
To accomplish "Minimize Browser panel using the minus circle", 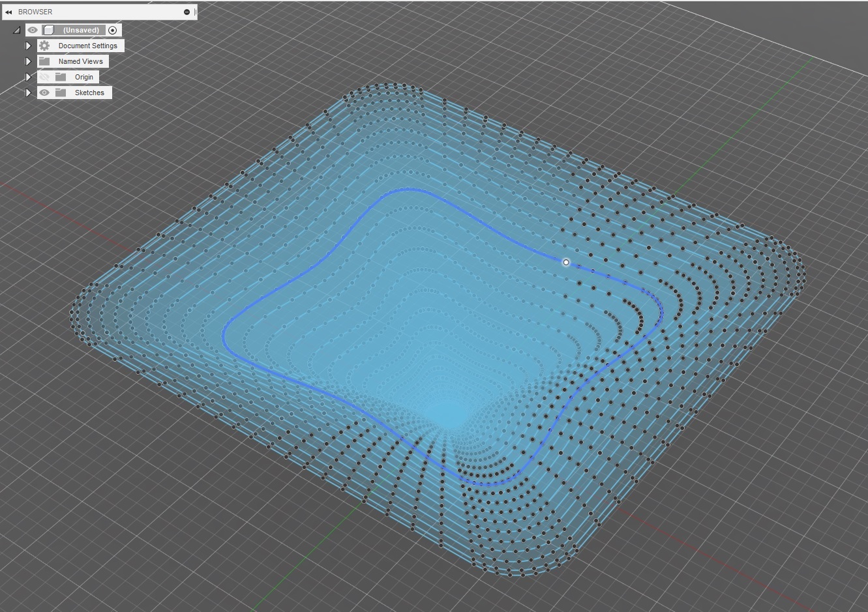I will [187, 12].
